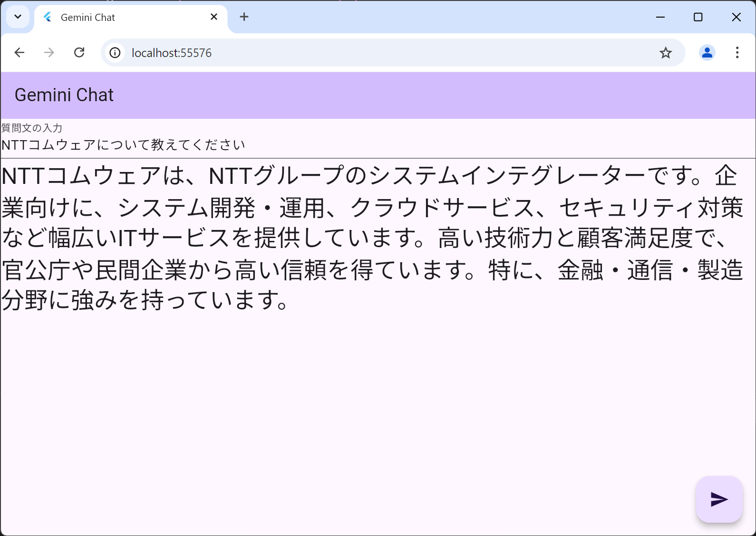Switch to the Gemini Chat tab
This screenshot has height=536, width=756.
pyautogui.click(x=131, y=18)
